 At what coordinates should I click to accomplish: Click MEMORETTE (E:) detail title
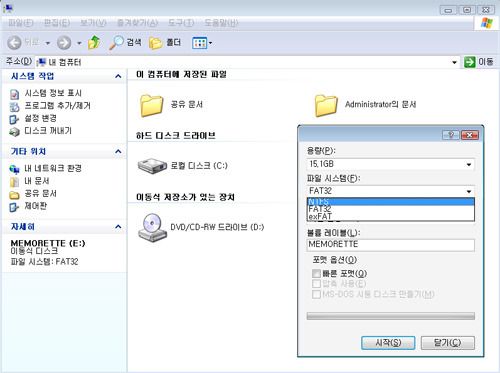pyautogui.click(x=48, y=243)
